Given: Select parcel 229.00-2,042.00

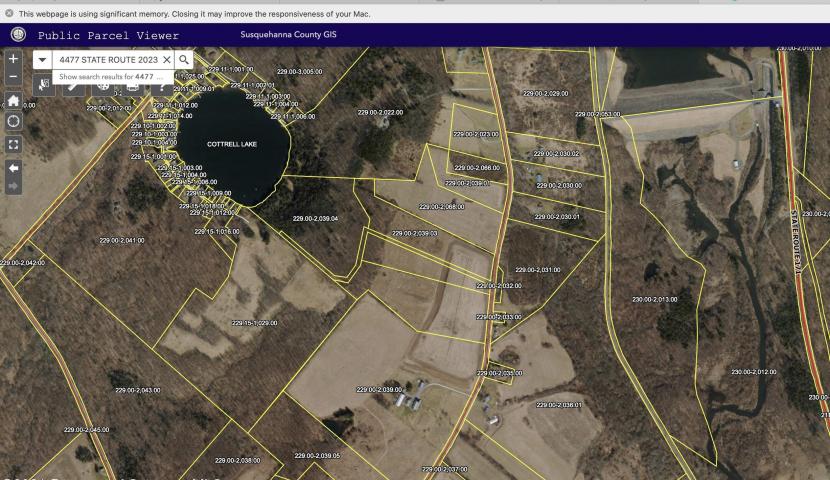Looking at the screenshot, I should click(23, 263).
